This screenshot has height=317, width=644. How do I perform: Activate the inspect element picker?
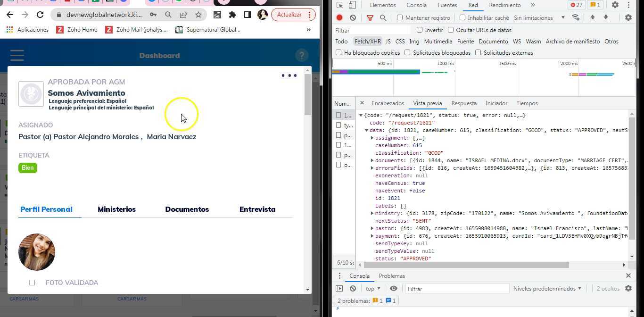click(339, 5)
